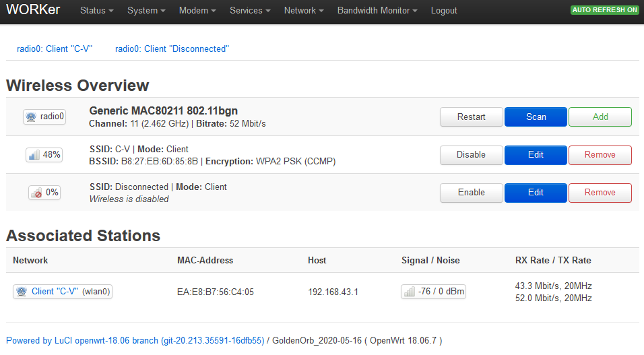Click the -76 dBm signal/noise indicator
Viewport: 644px width, 355px height.
point(433,292)
